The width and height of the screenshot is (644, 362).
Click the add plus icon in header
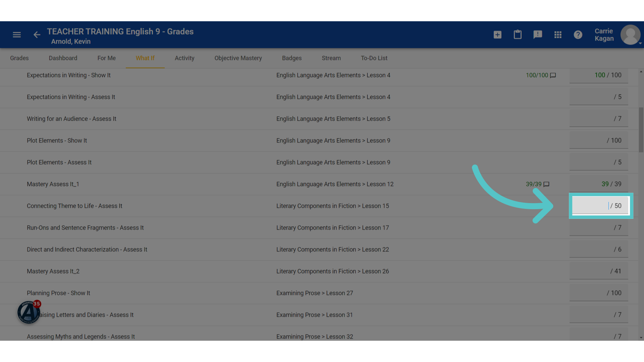coord(497,35)
